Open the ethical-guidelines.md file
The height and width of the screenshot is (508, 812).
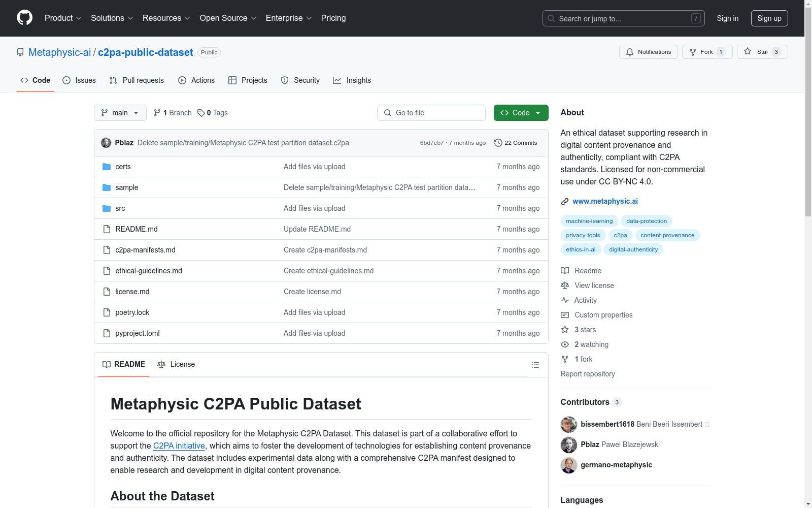149,271
